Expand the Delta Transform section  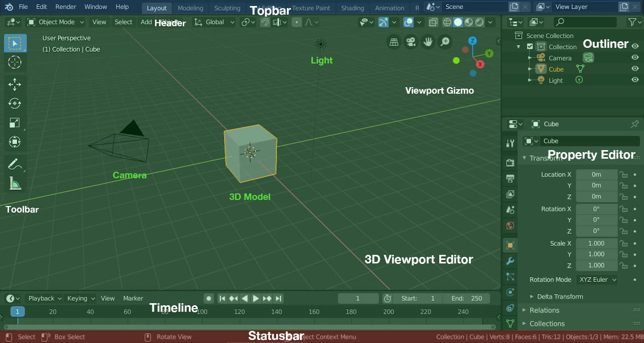pyautogui.click(x=559, y=297)
